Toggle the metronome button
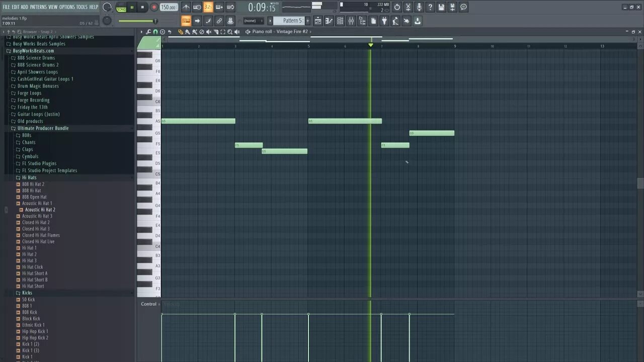Viewport: 644px width, 362px height. [x=186, y=7]
